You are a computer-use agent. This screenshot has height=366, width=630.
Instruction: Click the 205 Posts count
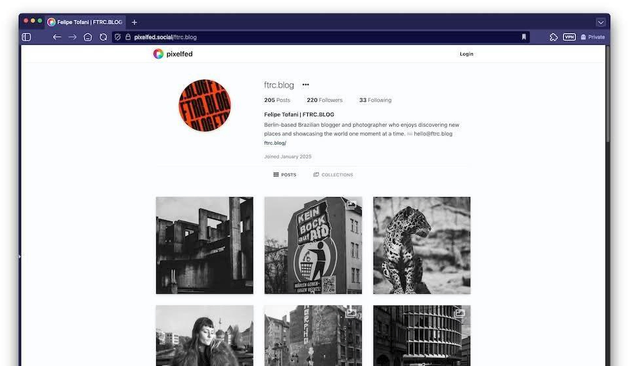277,100
